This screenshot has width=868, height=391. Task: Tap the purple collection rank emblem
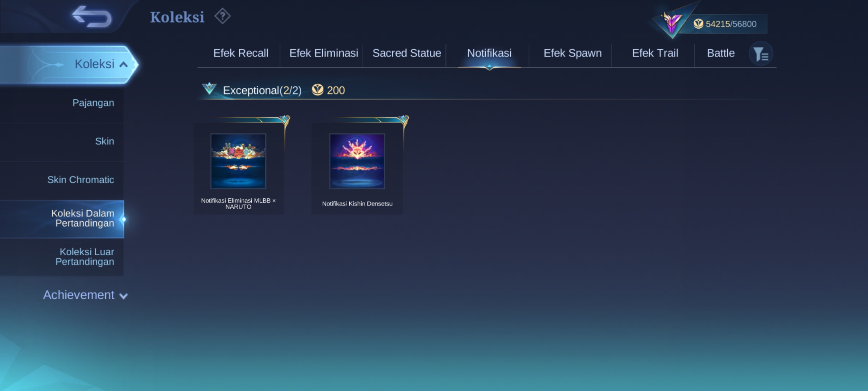tap(672, 22)
